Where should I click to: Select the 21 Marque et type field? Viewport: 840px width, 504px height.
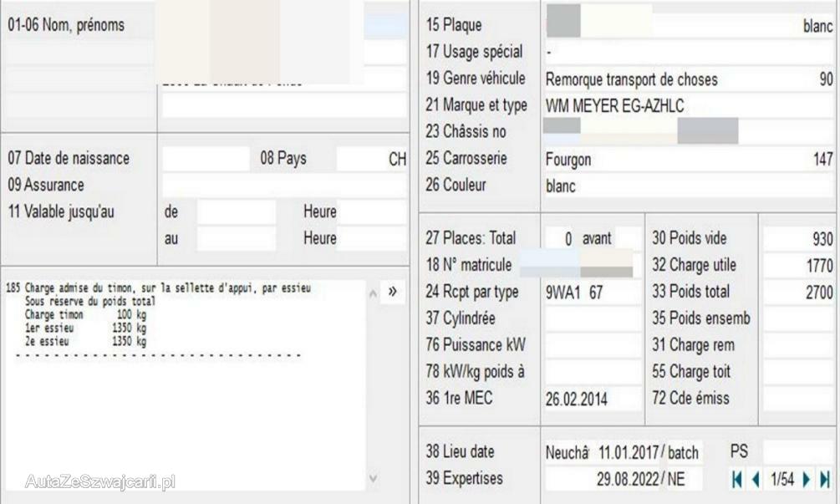[x=689, y=106]
